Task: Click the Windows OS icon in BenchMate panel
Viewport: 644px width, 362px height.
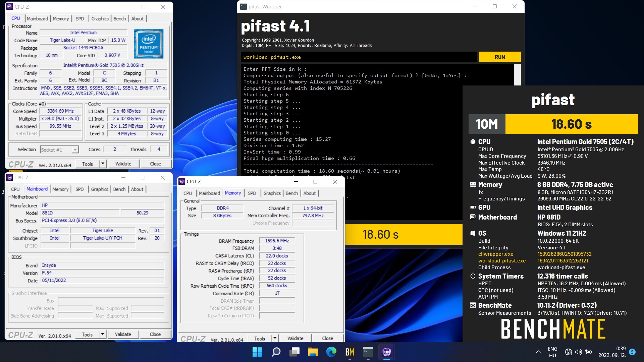Action: pos(473,233)
